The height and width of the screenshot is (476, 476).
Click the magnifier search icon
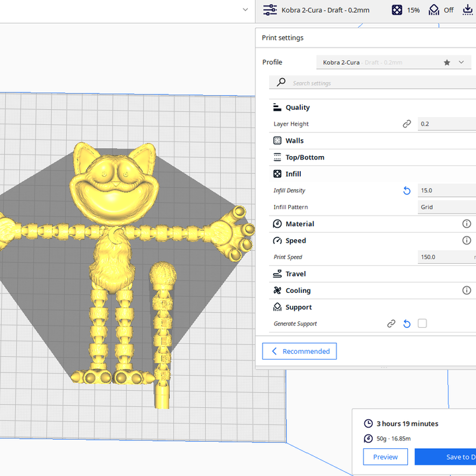(x=281, y=82)
